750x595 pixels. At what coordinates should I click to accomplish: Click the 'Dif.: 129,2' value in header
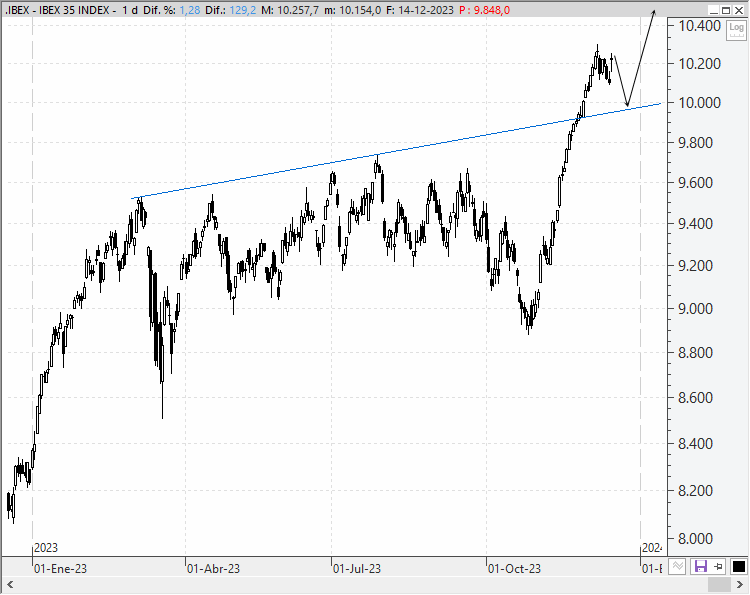click(231, 10)
